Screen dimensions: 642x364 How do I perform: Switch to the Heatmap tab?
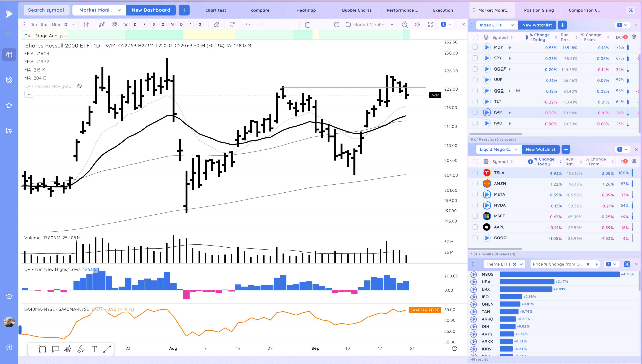coord(306,10)
